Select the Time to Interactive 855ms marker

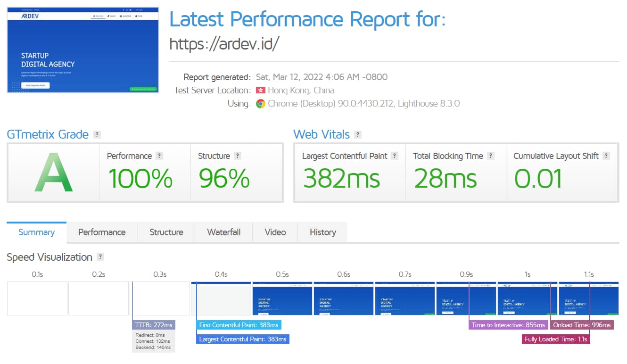508,325
